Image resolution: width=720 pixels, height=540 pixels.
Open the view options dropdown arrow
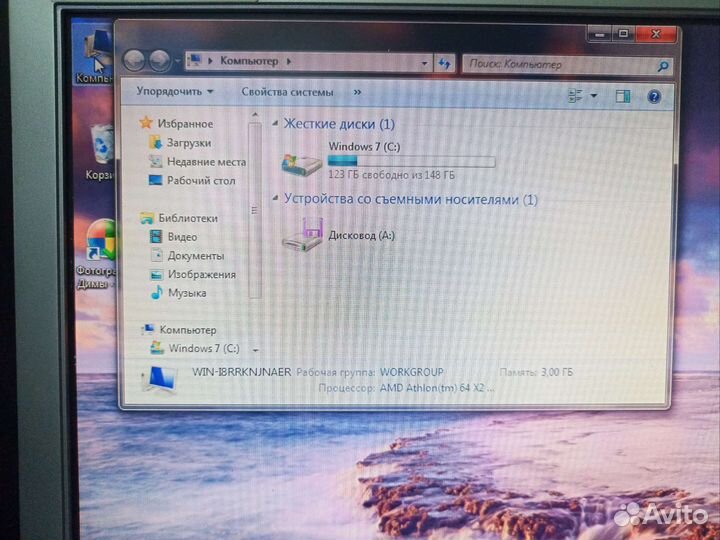[x=593, y=96]
